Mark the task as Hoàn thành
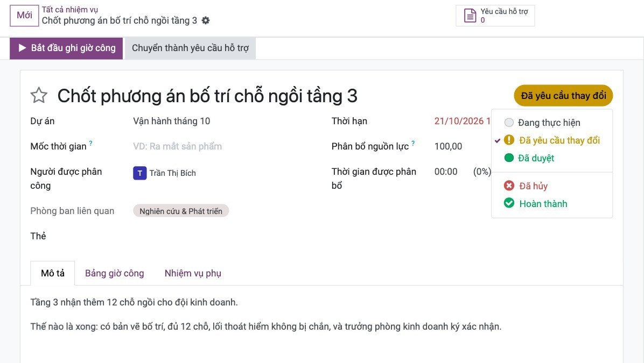This screenshot has height=363, width=644. tap(551, 203)
